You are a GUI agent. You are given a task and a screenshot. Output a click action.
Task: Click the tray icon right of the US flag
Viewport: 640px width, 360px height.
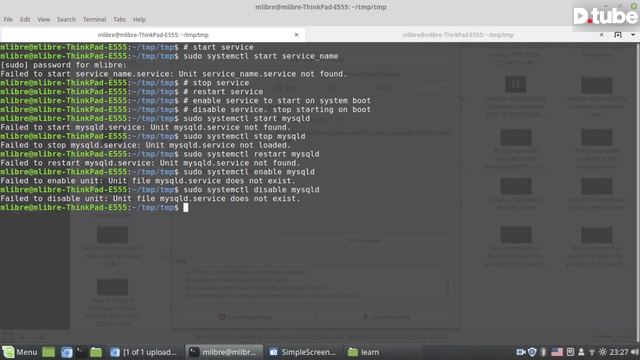pyautogui.click(x=570, y=352)
